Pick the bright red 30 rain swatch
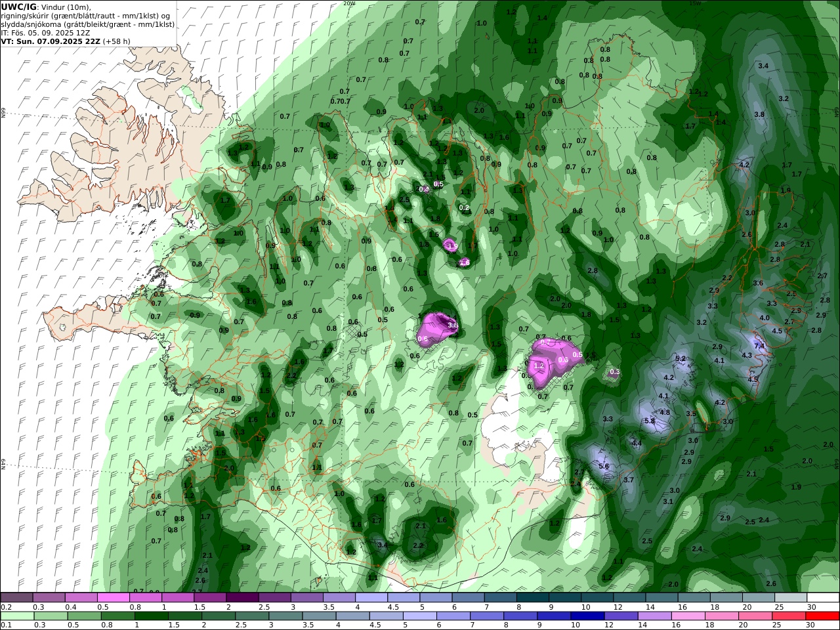Screen dimensions: 840x630 pyautogui.click(x=823, y=616)
